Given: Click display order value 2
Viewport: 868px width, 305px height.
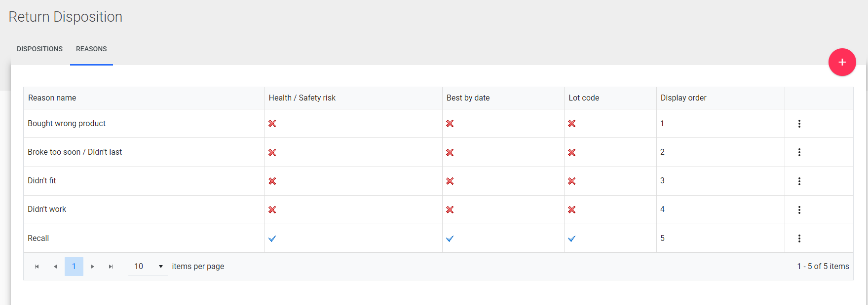Looking at the screenshot, I should pos(662,152).
